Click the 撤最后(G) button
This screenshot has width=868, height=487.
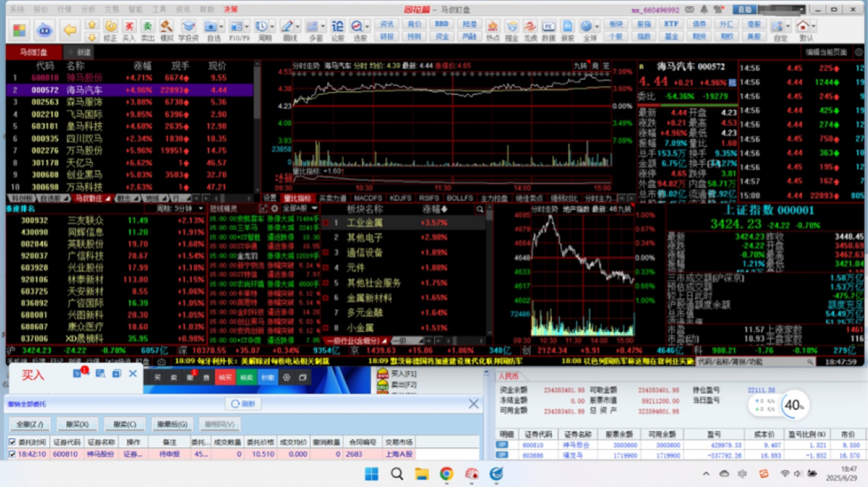172,424
